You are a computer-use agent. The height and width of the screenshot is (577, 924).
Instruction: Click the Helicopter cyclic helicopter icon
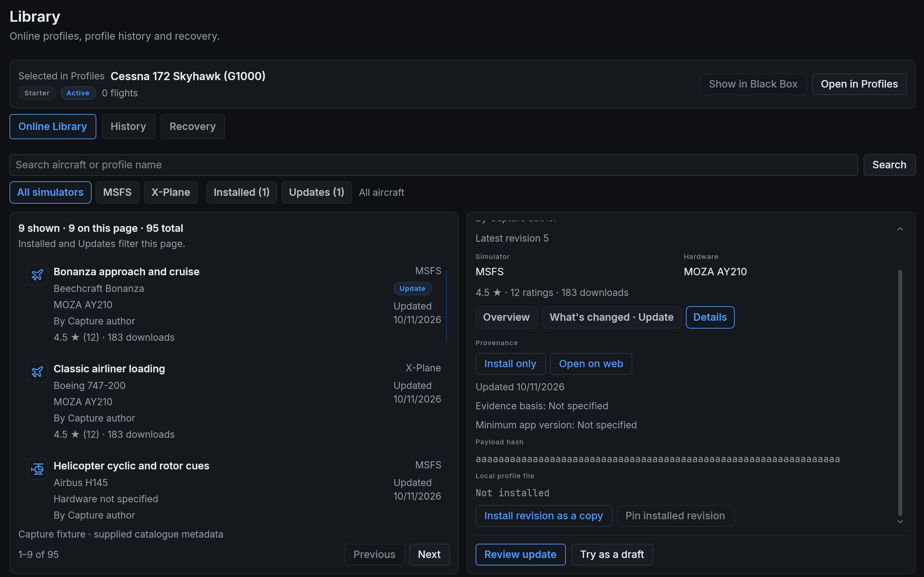coord(37,469)
